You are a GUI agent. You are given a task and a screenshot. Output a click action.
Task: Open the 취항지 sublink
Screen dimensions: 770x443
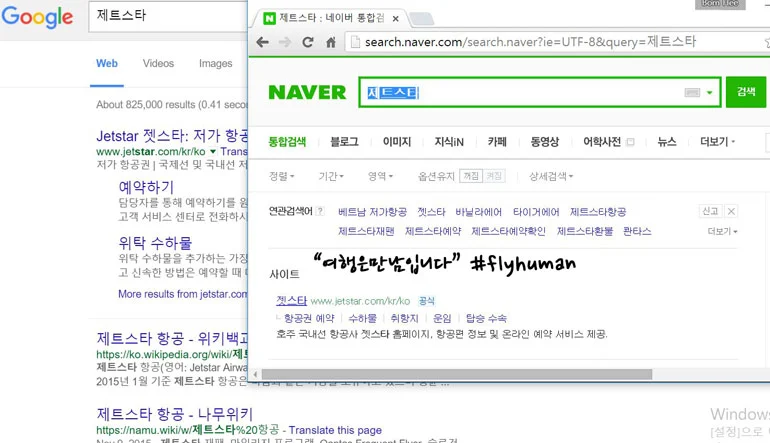coord(404,318)
